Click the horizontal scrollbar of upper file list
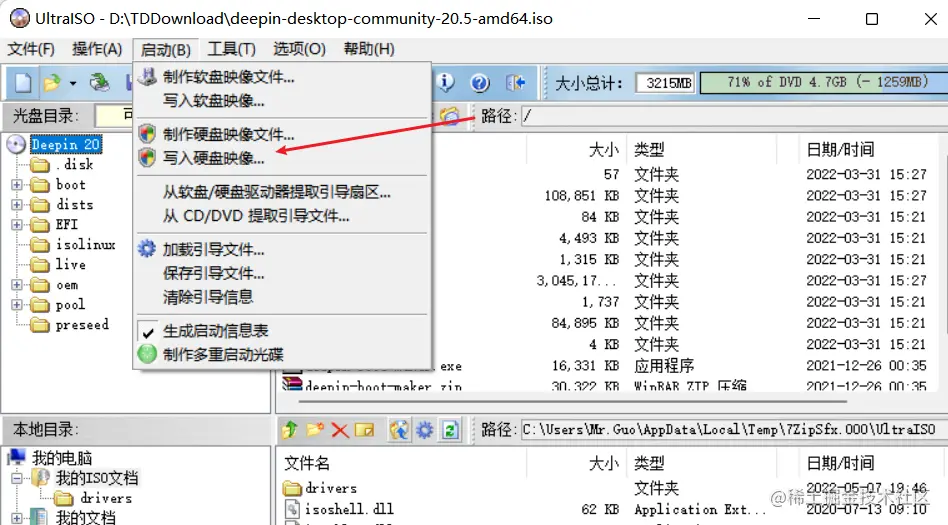Screen dimensions: 948x525 tap(571, 400)
